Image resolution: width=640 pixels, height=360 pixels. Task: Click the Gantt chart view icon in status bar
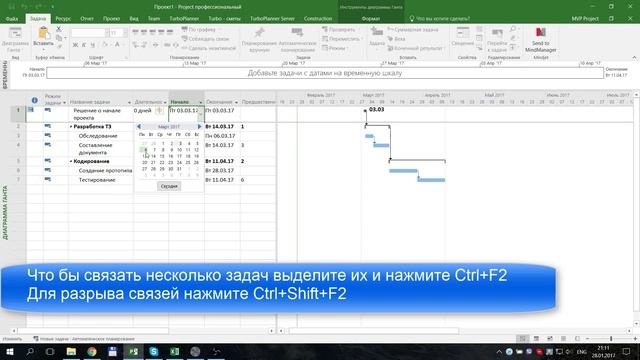(522, 339)
